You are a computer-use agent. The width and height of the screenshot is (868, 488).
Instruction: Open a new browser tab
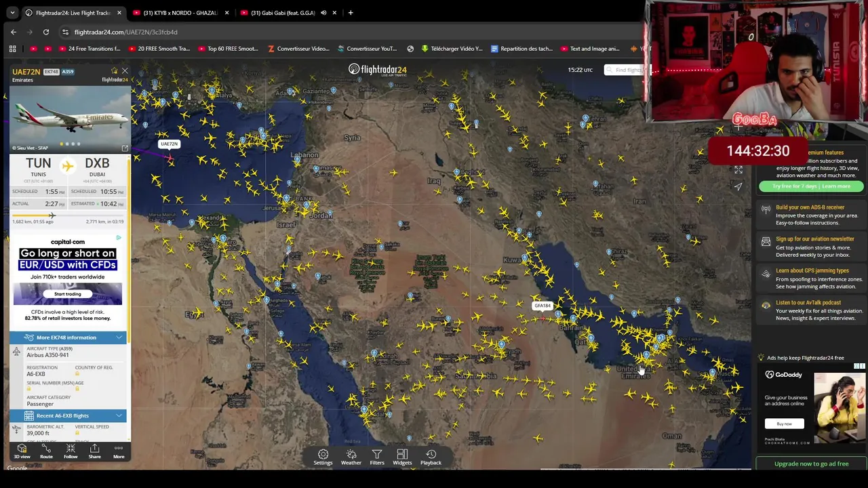click(x=351, y=13)
